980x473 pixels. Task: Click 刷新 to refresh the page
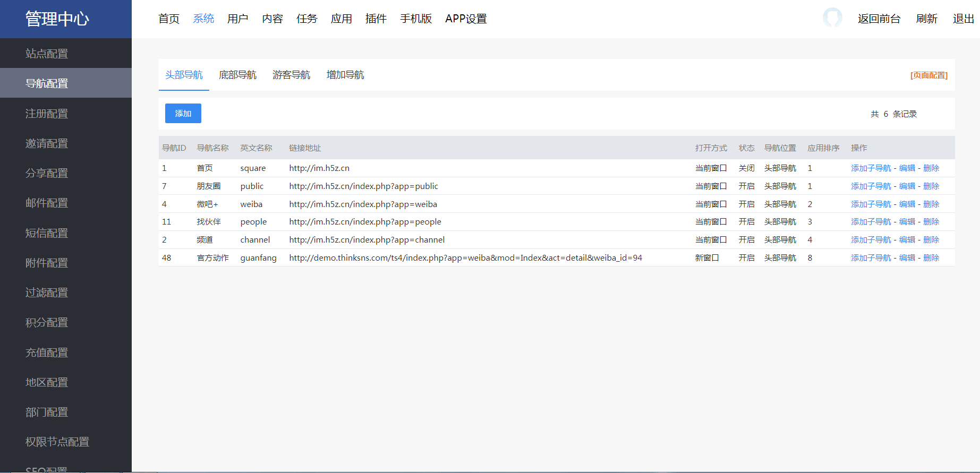tap(926, 19)
